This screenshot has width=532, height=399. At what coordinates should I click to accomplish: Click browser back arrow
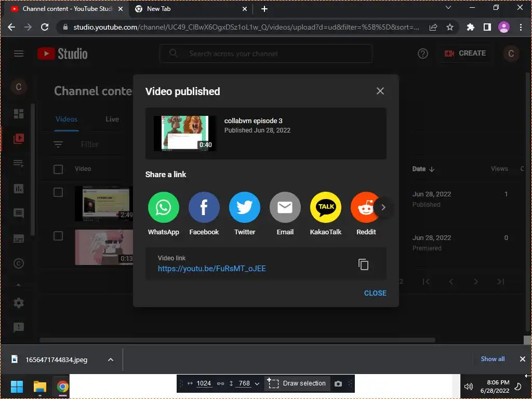11,27
